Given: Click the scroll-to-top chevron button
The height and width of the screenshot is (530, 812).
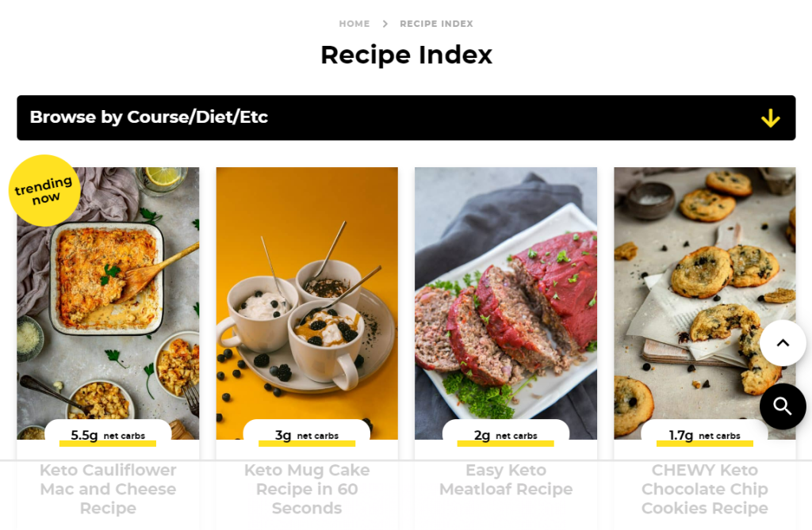Looking at the screenshot, I should tap(783, 343).
